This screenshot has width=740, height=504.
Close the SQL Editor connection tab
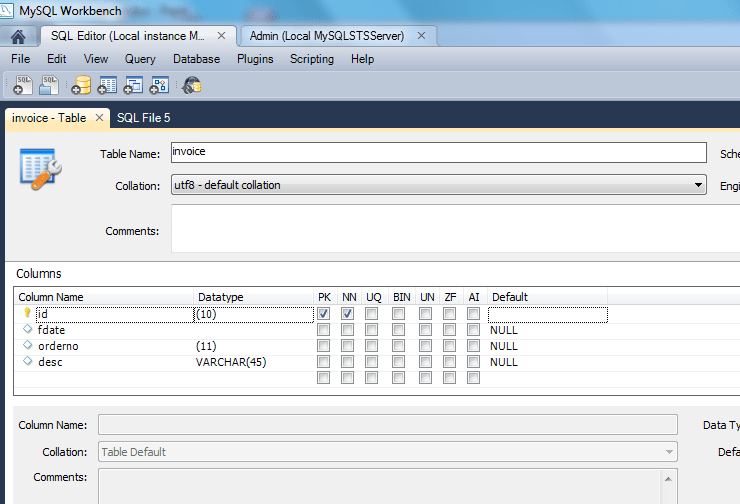[x=221, y=36]
